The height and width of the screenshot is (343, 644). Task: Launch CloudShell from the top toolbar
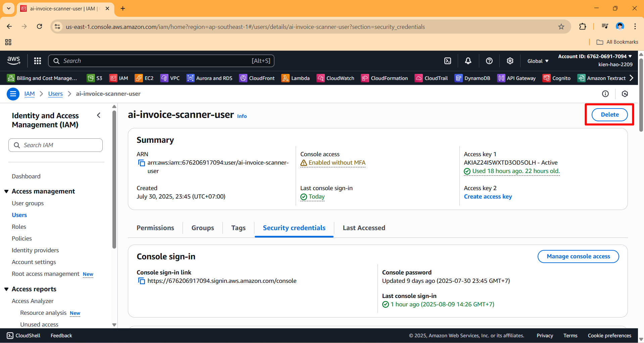pyautogui.click(x=448, y=61)
